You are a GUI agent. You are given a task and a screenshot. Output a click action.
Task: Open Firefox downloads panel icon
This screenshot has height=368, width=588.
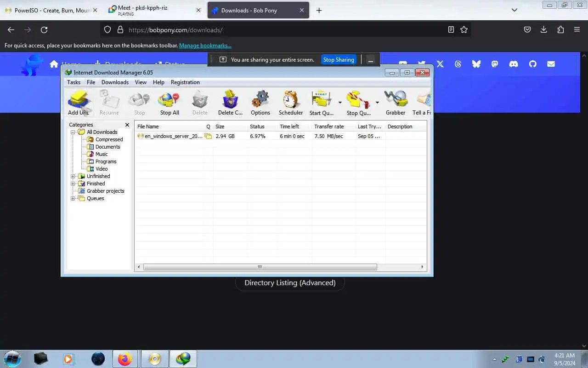coord(543,29)
